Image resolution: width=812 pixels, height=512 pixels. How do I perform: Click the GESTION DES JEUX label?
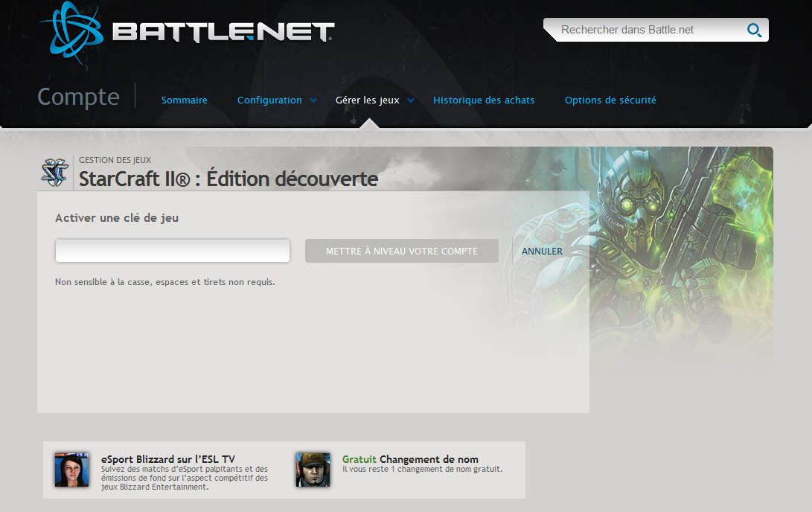pos(115,160)
